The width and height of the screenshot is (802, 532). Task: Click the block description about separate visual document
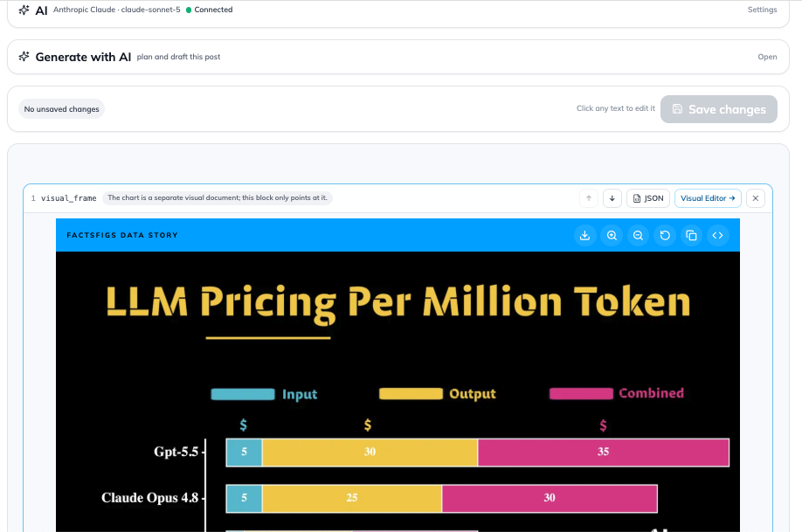coord(218,198)
